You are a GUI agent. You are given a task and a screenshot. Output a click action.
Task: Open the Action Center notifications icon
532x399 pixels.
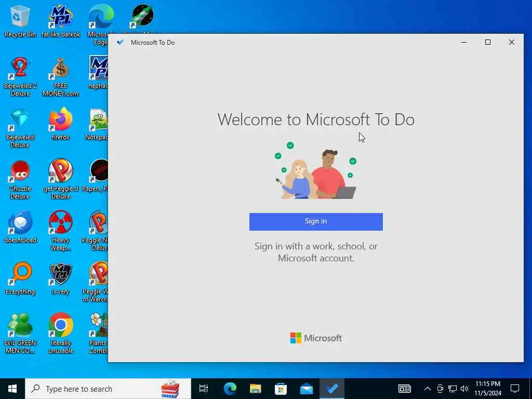515,389
